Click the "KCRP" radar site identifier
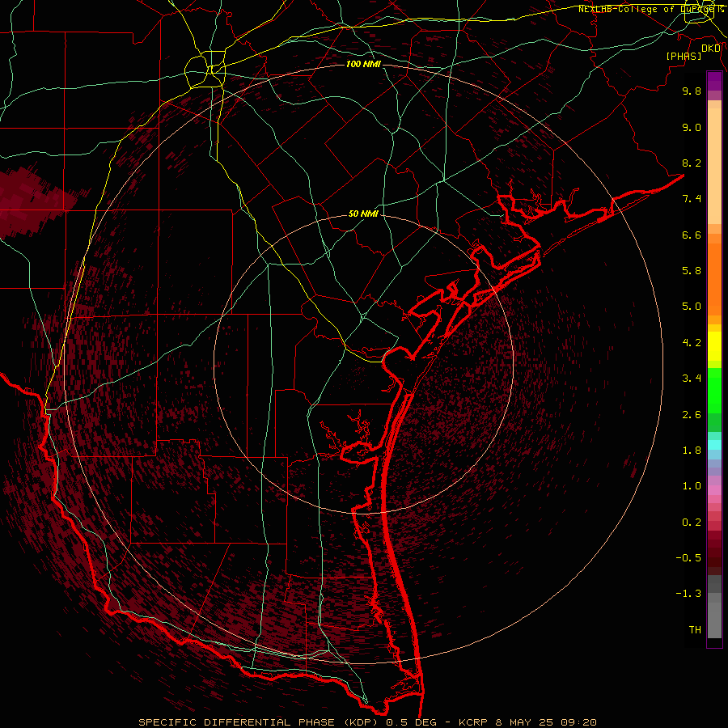Screen dimensions: 728x728 click(473, 722)
